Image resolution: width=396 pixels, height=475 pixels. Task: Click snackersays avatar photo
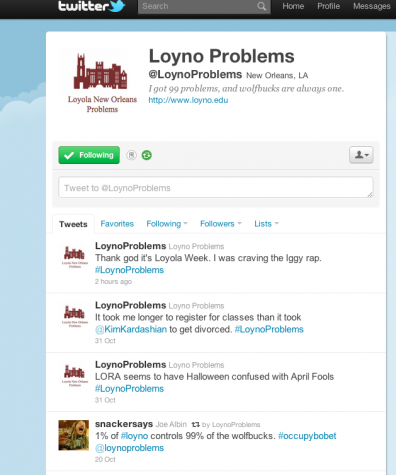[x=74, y=435]
